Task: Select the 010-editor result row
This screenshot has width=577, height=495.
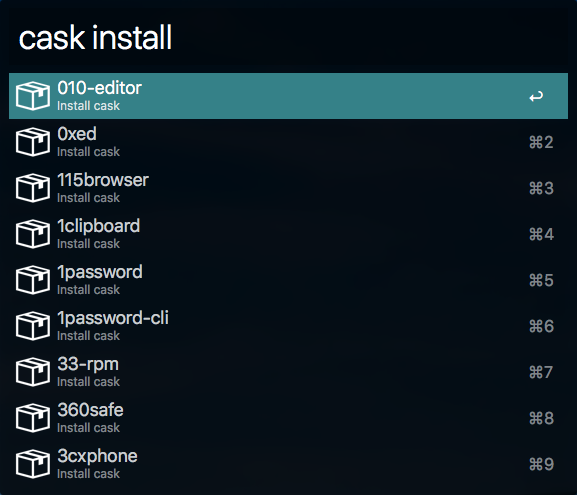Action: point(288,96)
